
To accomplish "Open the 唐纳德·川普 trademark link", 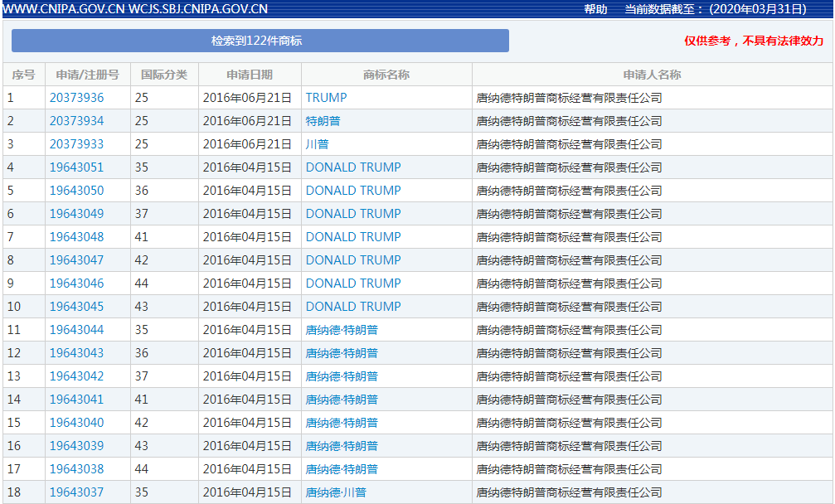I will [x=335, y=492].
